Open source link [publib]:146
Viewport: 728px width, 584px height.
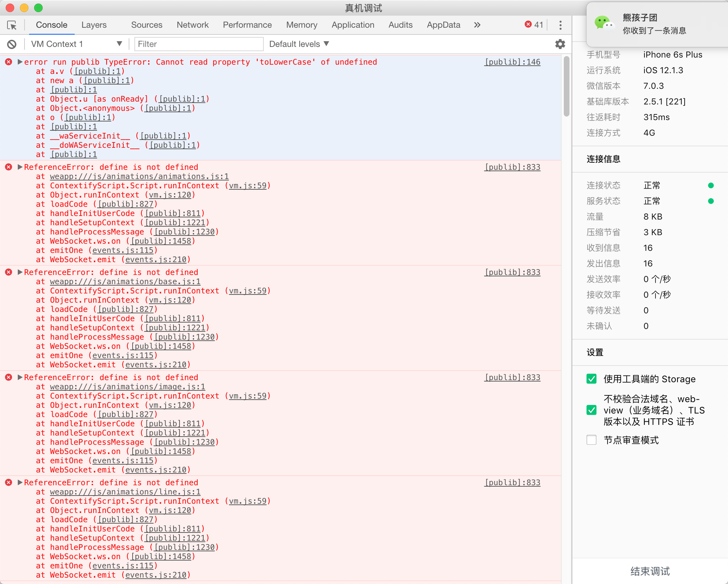pos(512,62)
